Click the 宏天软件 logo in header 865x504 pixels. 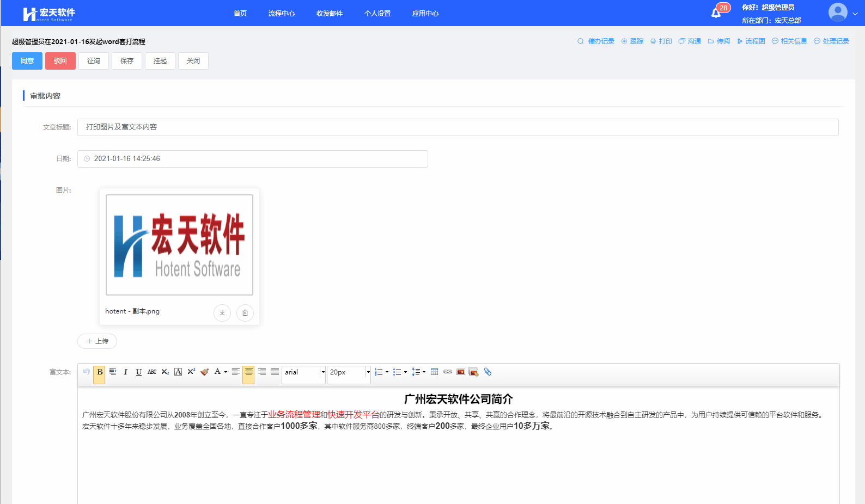49,14
